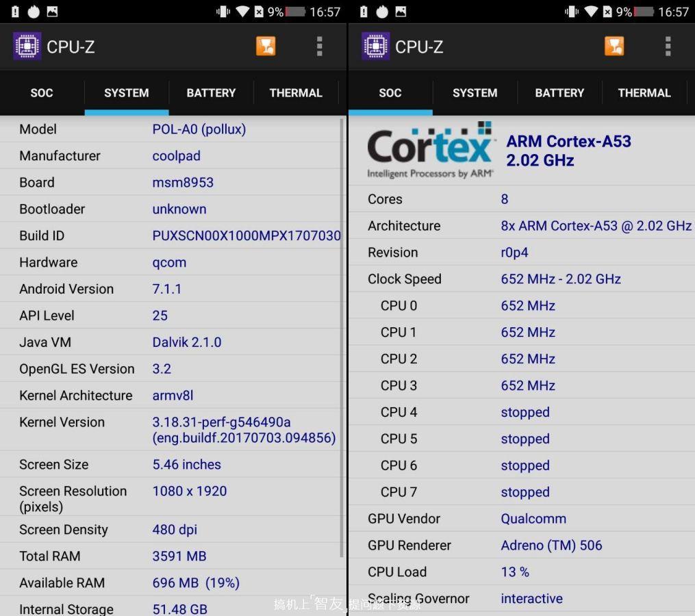
Task: Tap the 'r0p4' revision value
Action: [514, 252]
